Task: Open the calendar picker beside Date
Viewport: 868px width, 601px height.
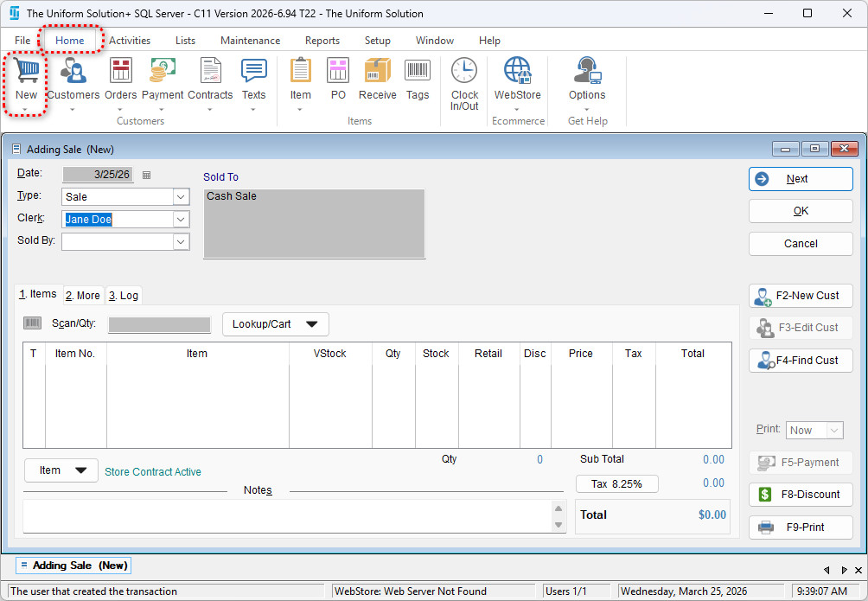Action: [x=146, y=175]
